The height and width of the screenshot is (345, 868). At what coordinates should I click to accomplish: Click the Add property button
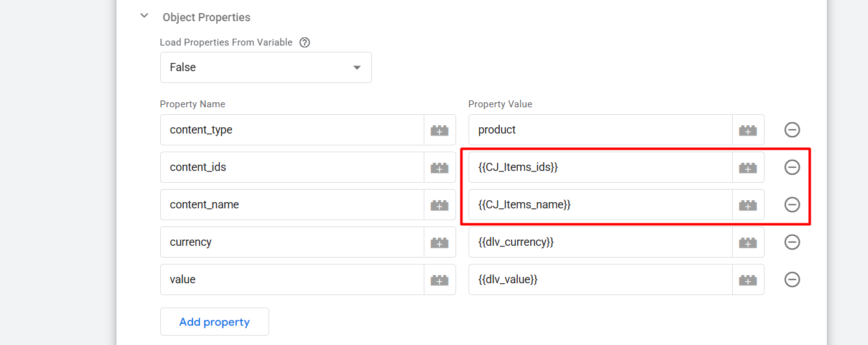pos(214,322)
